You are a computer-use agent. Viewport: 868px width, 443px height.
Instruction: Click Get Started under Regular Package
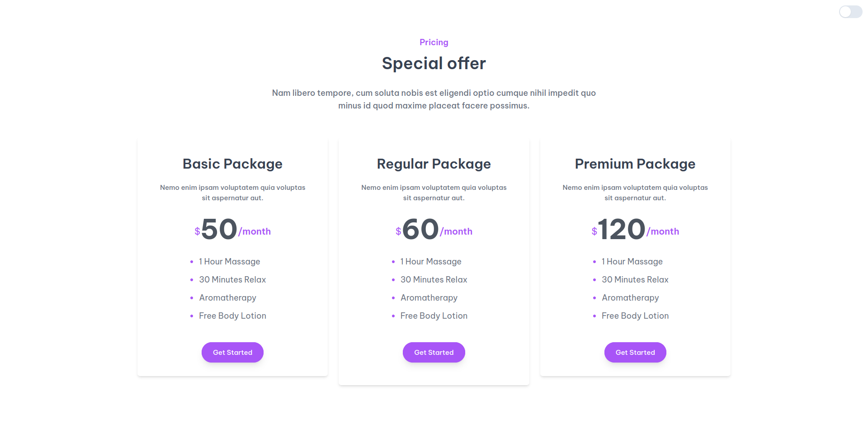tap(434, 352)
